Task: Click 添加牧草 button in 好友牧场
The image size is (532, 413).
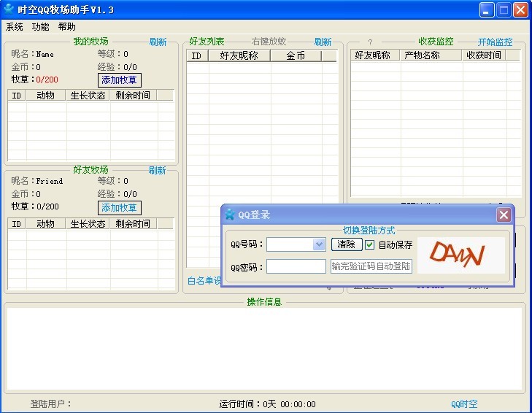Action: pos(119,208)
